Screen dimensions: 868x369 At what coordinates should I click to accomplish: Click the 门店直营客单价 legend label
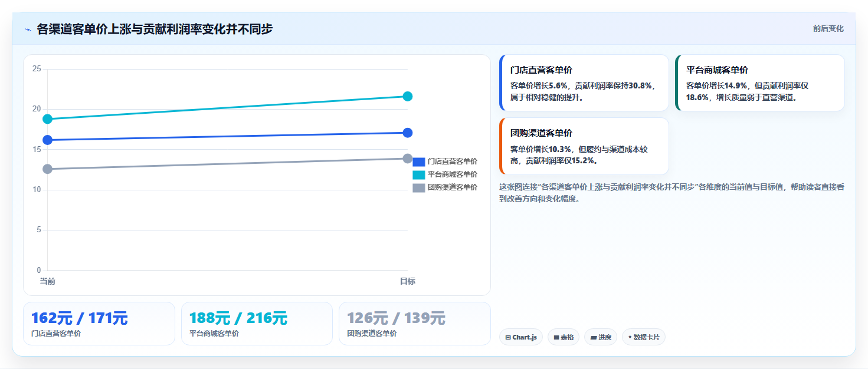453,162
